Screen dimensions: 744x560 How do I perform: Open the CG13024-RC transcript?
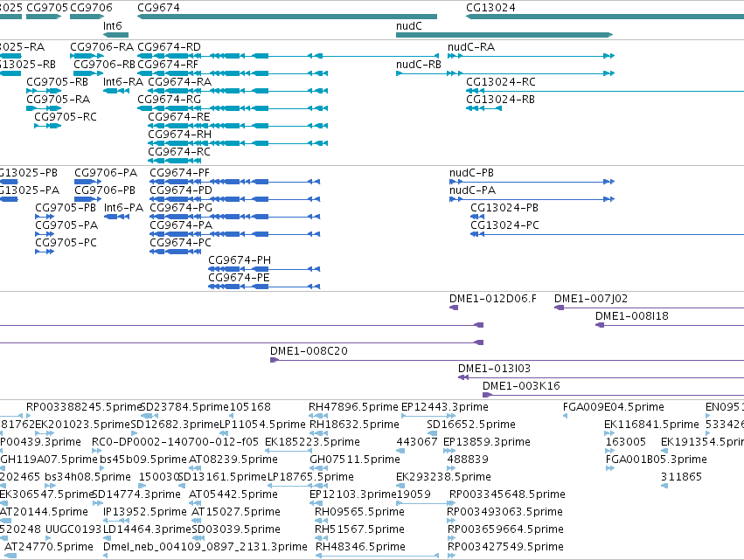[x=501, y=82]
